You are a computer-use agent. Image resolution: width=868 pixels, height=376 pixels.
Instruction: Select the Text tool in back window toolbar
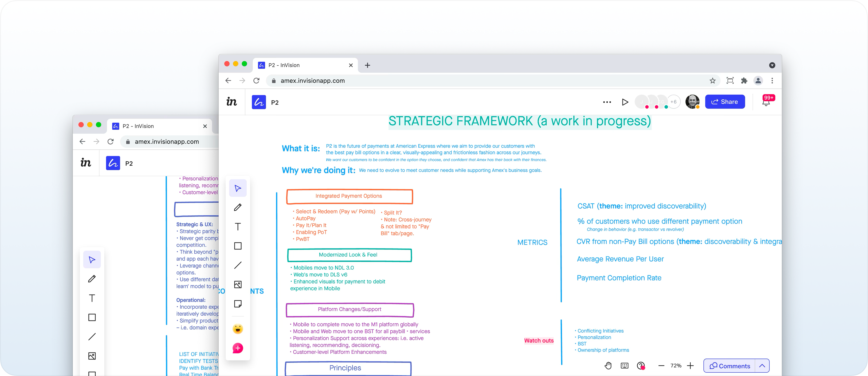[92, 298]
